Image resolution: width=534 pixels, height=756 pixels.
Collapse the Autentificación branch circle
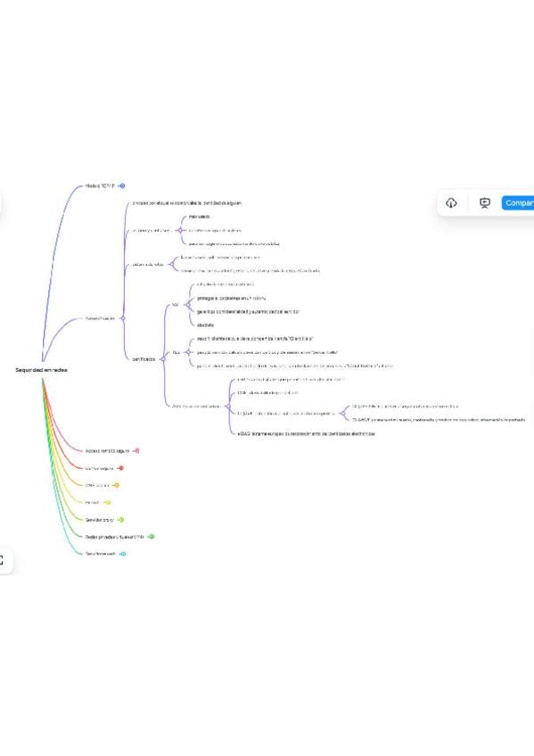click(123, 318)
